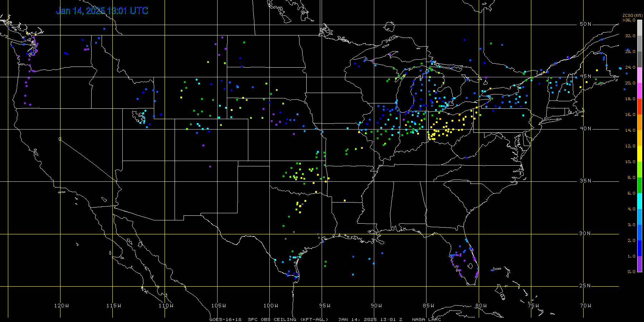This screenshot has height=322, width=644.
Task: Click the GOES-16+18 footer text
Action: click(x=225, y=319)
